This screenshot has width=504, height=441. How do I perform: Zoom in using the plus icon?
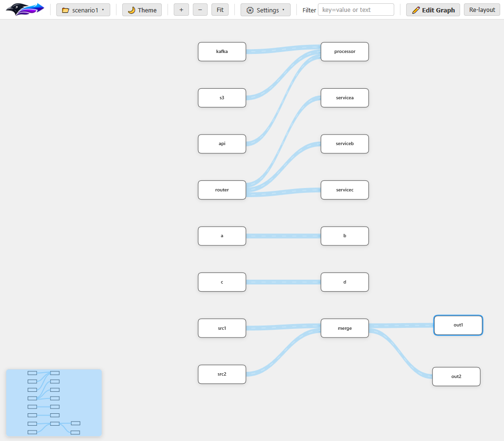pyautogui.click(x=181, y=9)
